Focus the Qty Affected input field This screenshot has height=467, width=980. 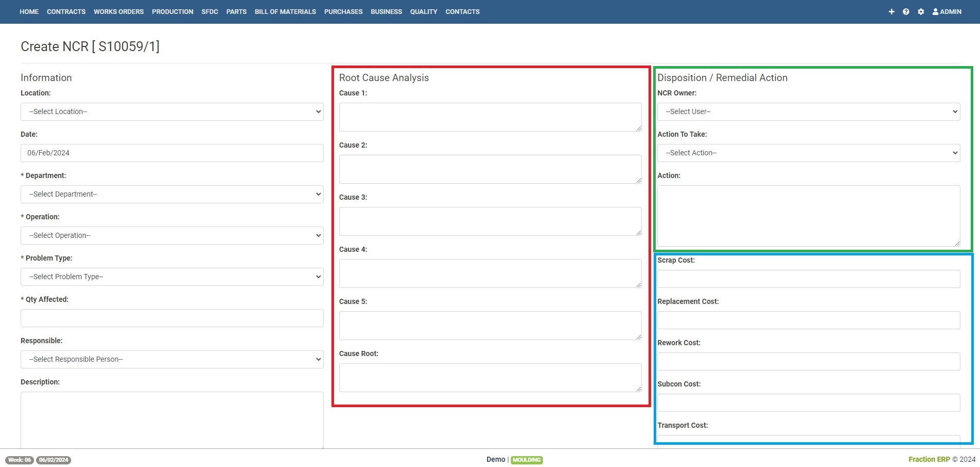pyautogui.click(x=172, y=318)
